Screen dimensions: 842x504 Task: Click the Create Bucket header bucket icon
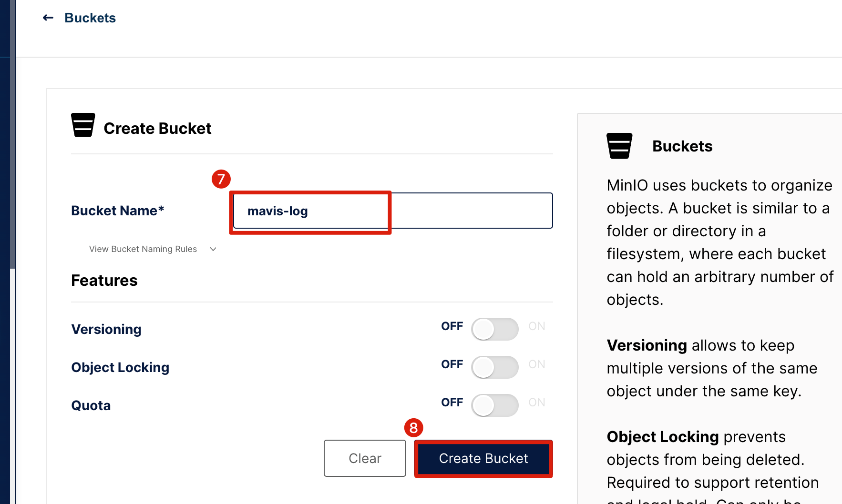click(83, 125)
